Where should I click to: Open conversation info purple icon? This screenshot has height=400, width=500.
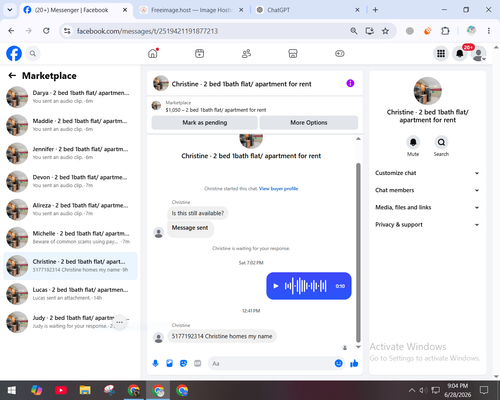(350, 83)
